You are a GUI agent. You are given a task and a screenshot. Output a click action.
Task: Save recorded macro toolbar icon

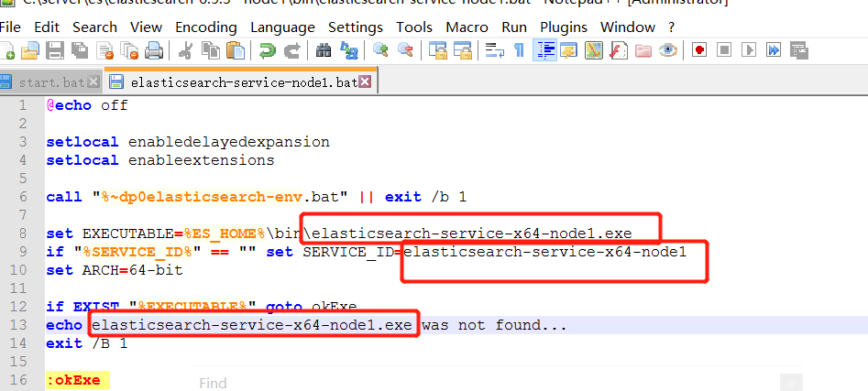coord(799,51)
